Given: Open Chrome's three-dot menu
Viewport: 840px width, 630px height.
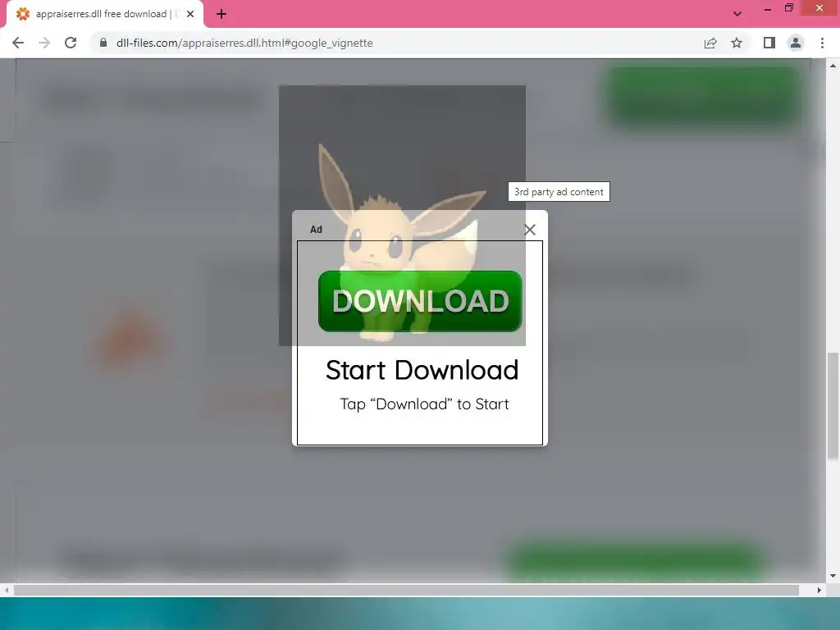Looking at the screenshot, I should 822,43.
